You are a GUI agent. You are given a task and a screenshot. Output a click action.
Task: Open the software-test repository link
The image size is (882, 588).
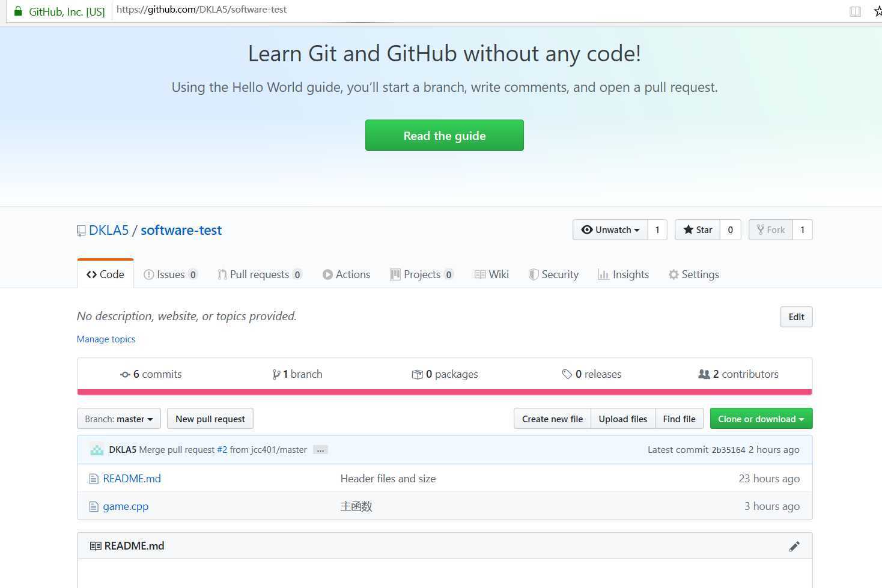point(181,230)
